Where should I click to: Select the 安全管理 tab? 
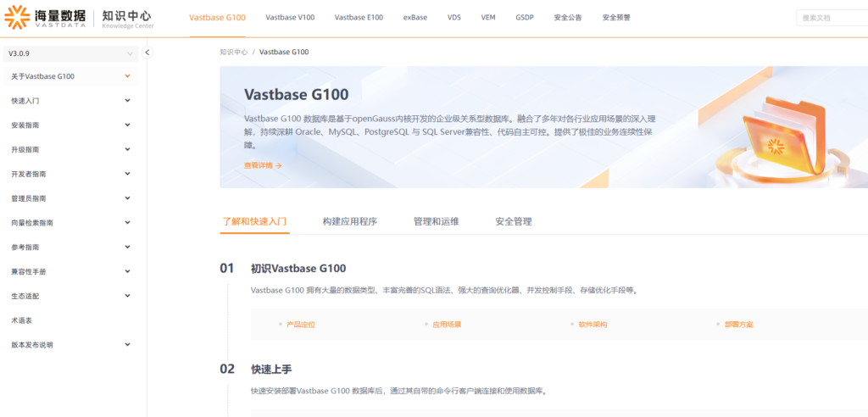(514, 221)
